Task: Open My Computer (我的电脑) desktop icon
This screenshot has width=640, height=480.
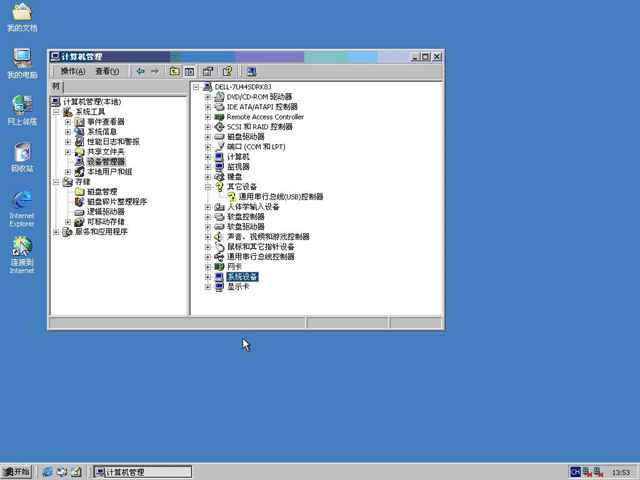Action: click(x=22, y=63)
